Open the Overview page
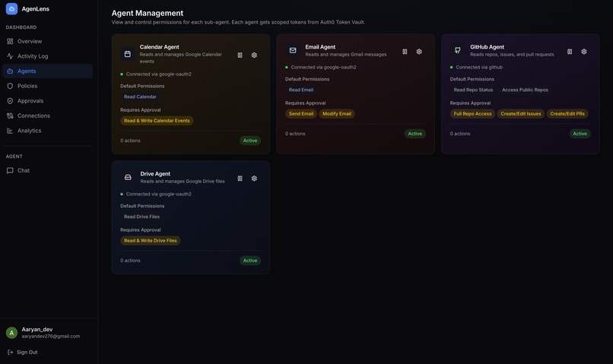 tap(47, 41)
